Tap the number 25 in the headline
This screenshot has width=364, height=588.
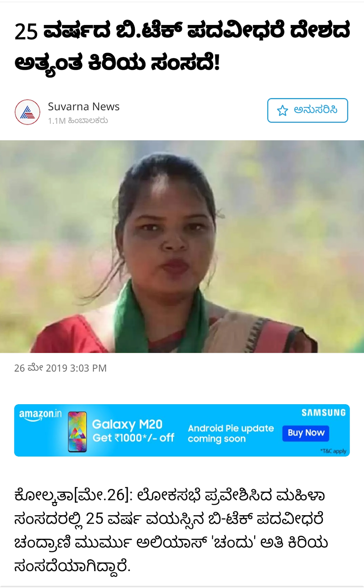pyautogui.click(x=26, y=32)
